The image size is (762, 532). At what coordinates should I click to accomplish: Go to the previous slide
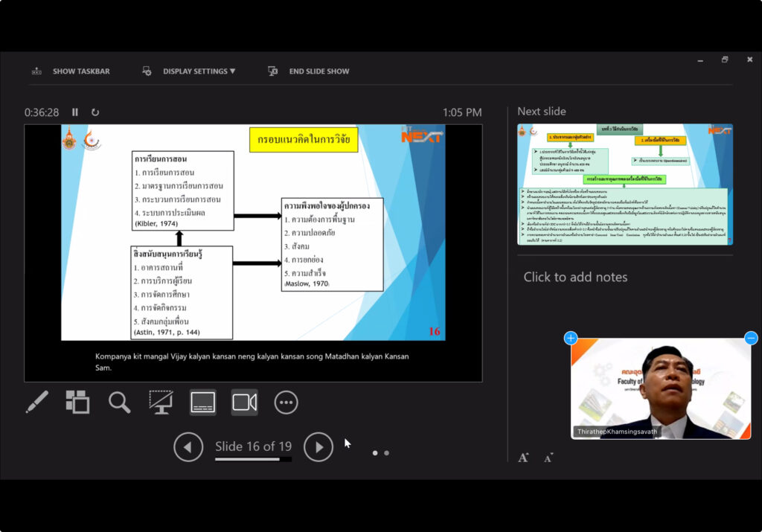click(x=188, y=447)
